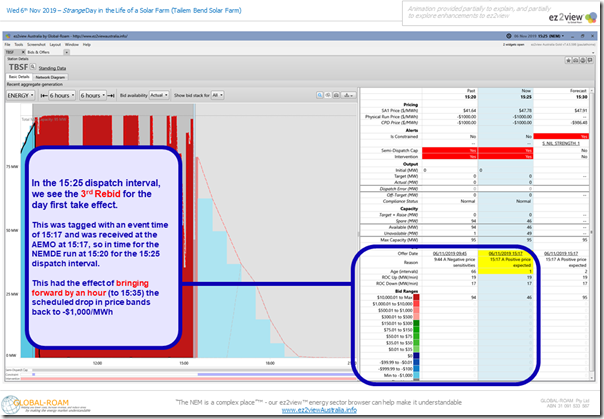
Task: Open the chart export dropdown button
Action: pos(348,95)
